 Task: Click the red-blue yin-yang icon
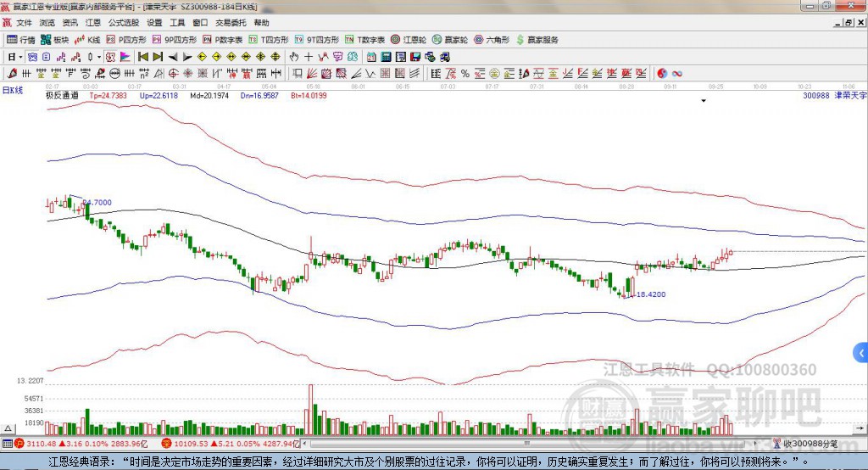pos(661,73)
